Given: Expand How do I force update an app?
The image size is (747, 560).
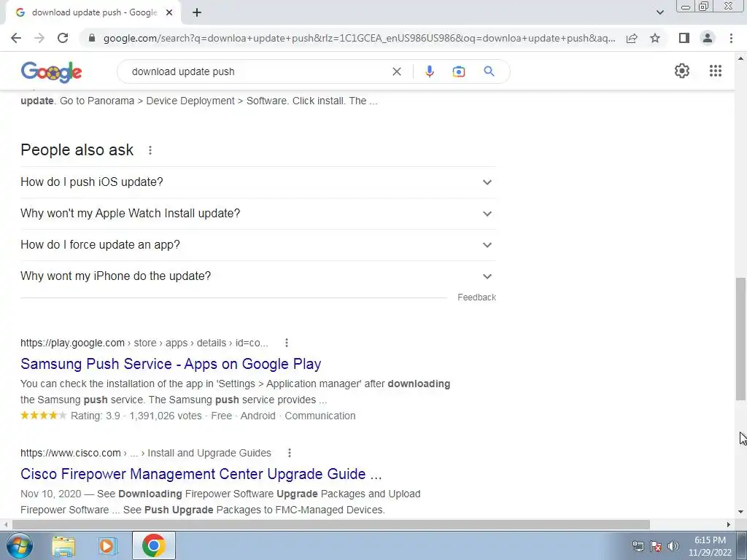Looking at the screenshot, I should pyautogui.click(x=258, y=245).
